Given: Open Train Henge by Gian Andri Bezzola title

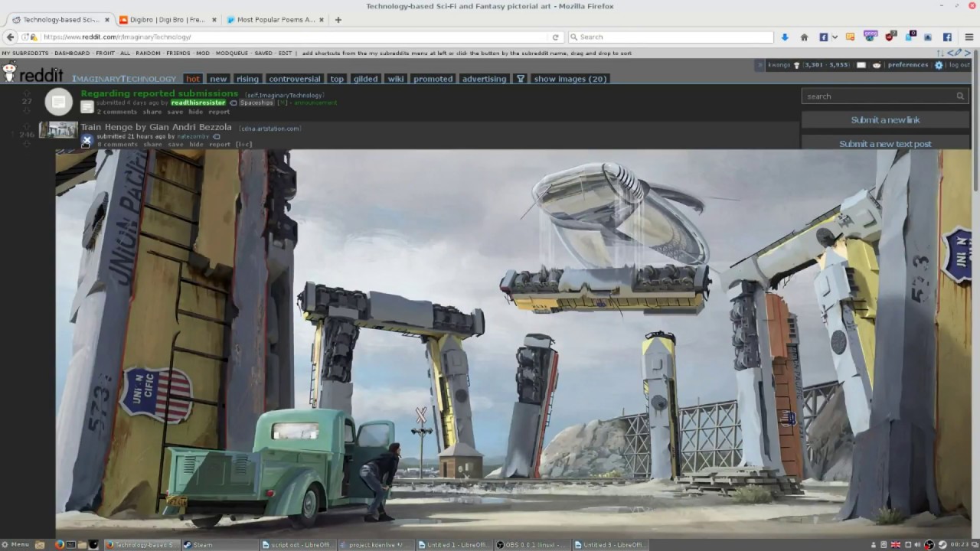Looking at the screenshot, I should (x=156, y=127).
